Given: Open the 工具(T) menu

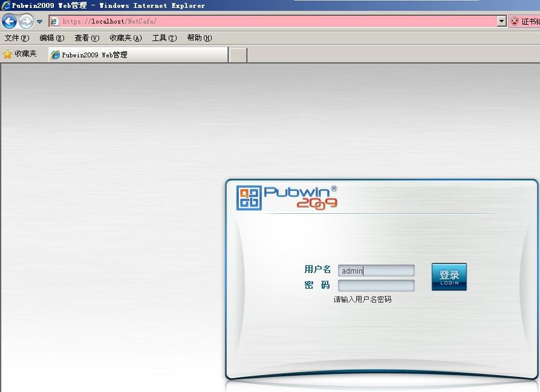Looking at the screenshot, I should coord(164,38).
